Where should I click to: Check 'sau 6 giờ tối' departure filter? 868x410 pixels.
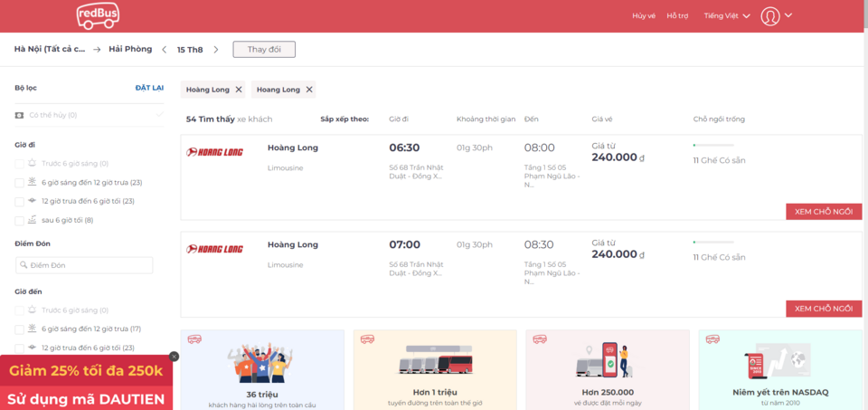pyautogui.click(x=20, y=221)
